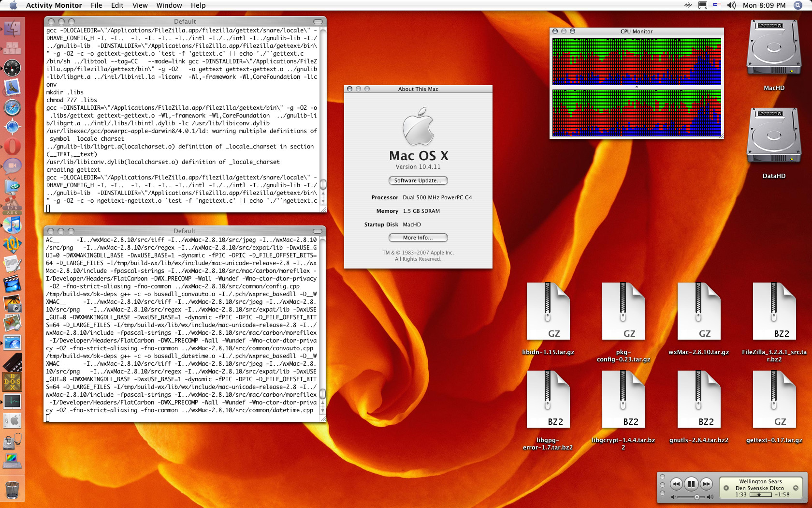The width and height of the screenshot is (812, 508).
Task: Select the wxMac-2.8.10.tar.gz archive
Action: pos(698,311)
